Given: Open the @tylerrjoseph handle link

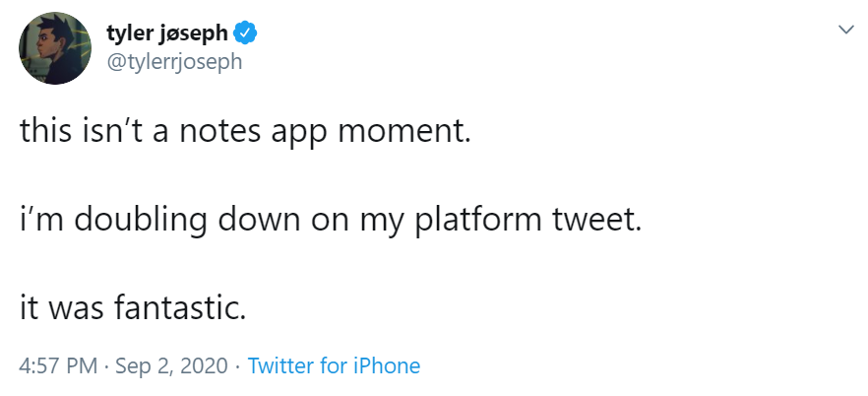Looking at the screenshot, I should (173, 61).
